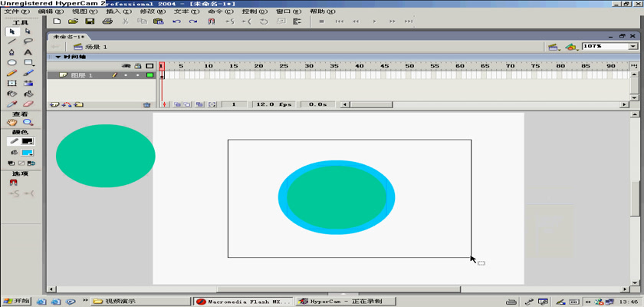
Task: Collapse the 时间轴 timeline panel triangle
Action: click(58, 57)
